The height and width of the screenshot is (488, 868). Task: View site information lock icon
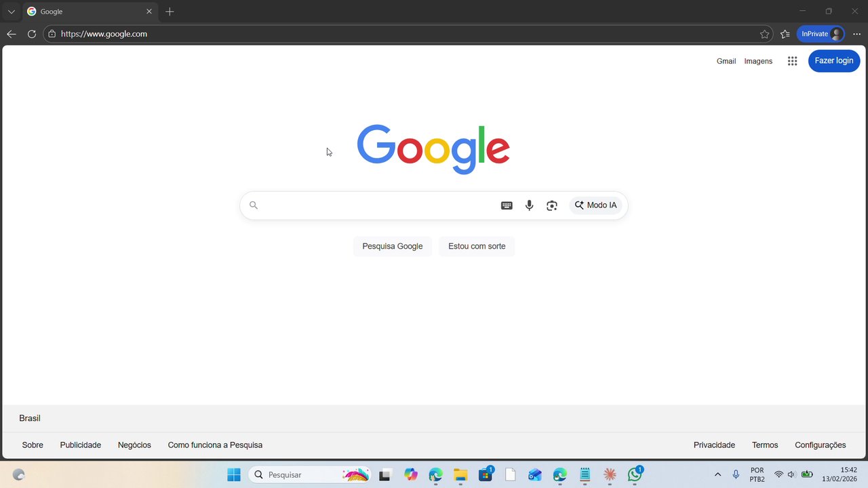52,34
